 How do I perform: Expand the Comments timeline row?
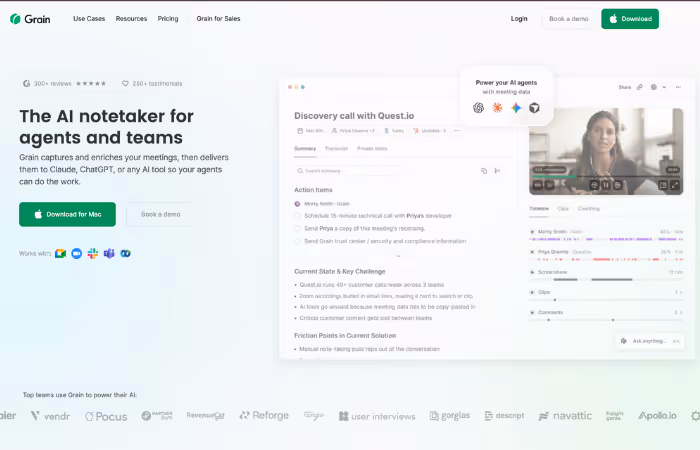pos(532,312)
